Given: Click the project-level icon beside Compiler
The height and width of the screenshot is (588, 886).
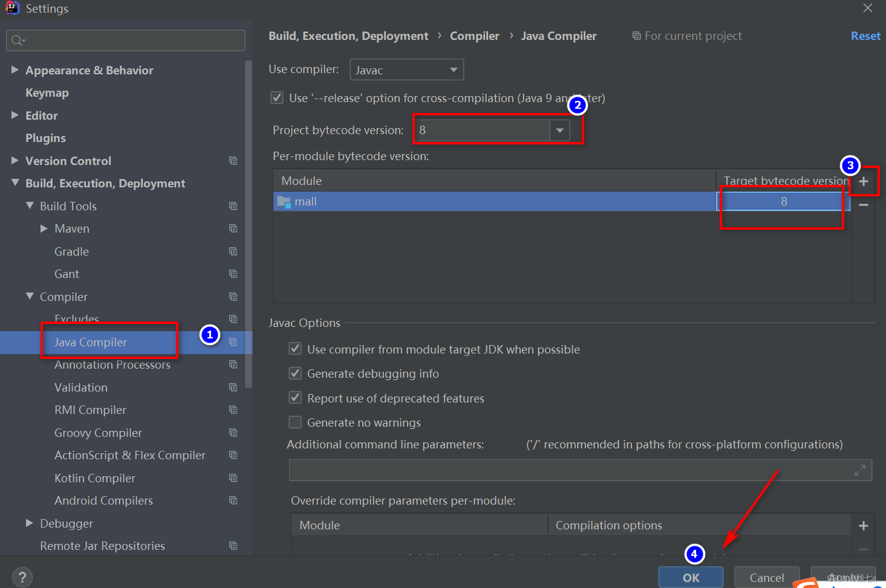Looking at the screenshot, I should coord(233,297).
